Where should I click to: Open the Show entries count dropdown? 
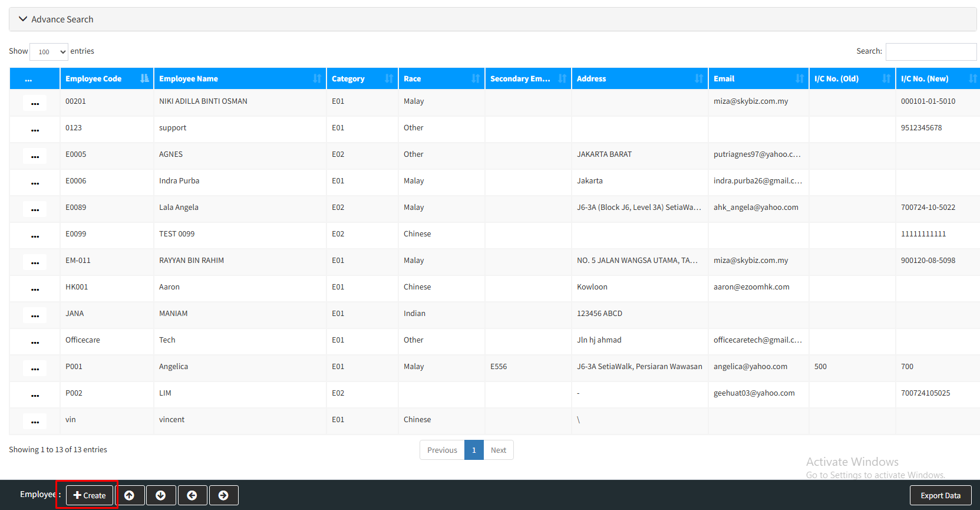[x=49, y=52]
